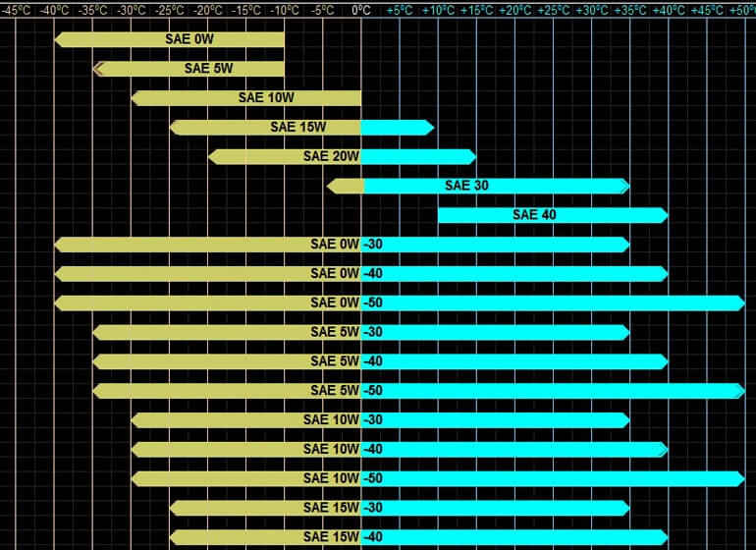This screenshot has width=756, height=550.
Task: Choose the SAE 10W-50 bar label
Action: click(343, 478)
